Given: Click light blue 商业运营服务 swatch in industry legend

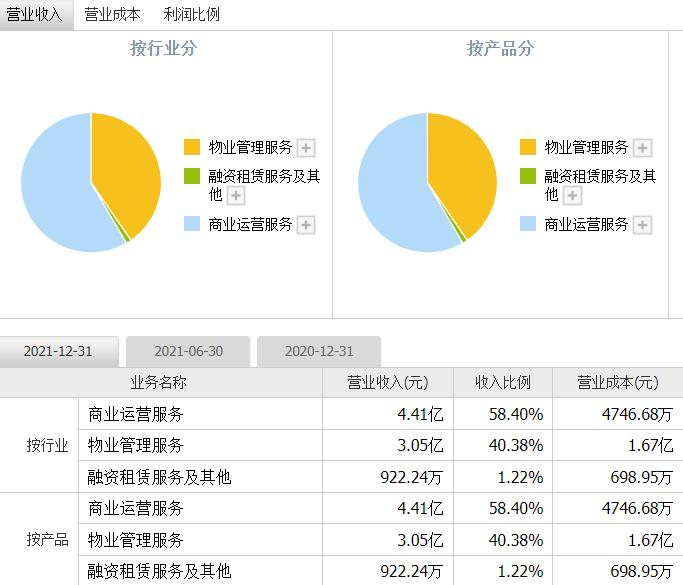Looking at the screenshot, I should 192,224.
